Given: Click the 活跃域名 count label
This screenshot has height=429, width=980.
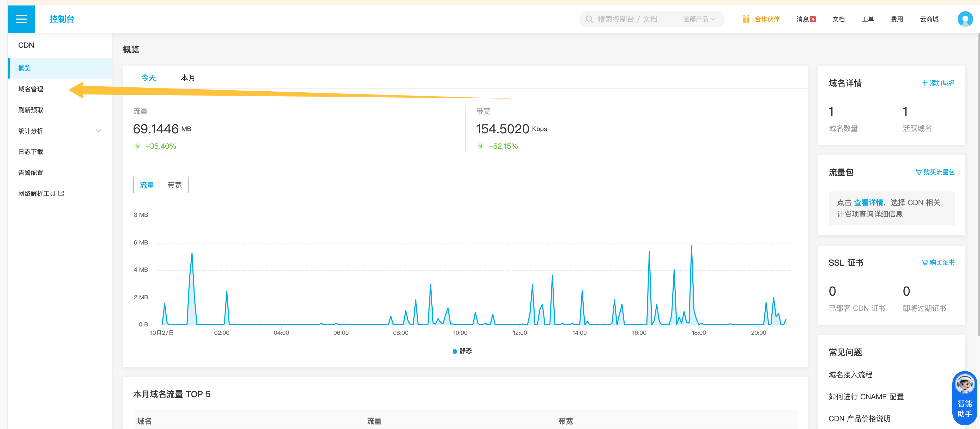Looking at the screenshot, I should [x=917, y=129].
